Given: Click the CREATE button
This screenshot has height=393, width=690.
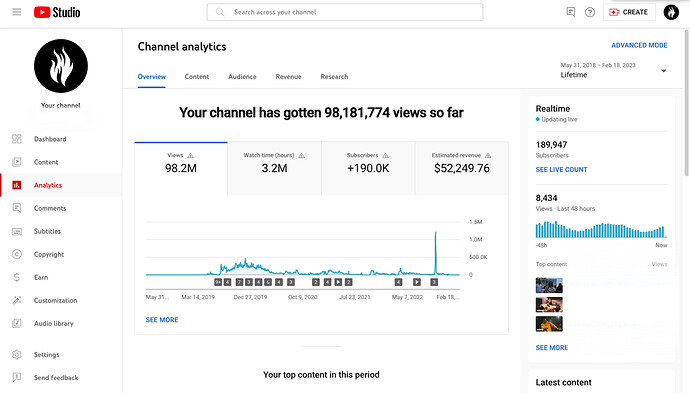Looking at the screenshot, I should pyautogui.click(x=629, y=12).
